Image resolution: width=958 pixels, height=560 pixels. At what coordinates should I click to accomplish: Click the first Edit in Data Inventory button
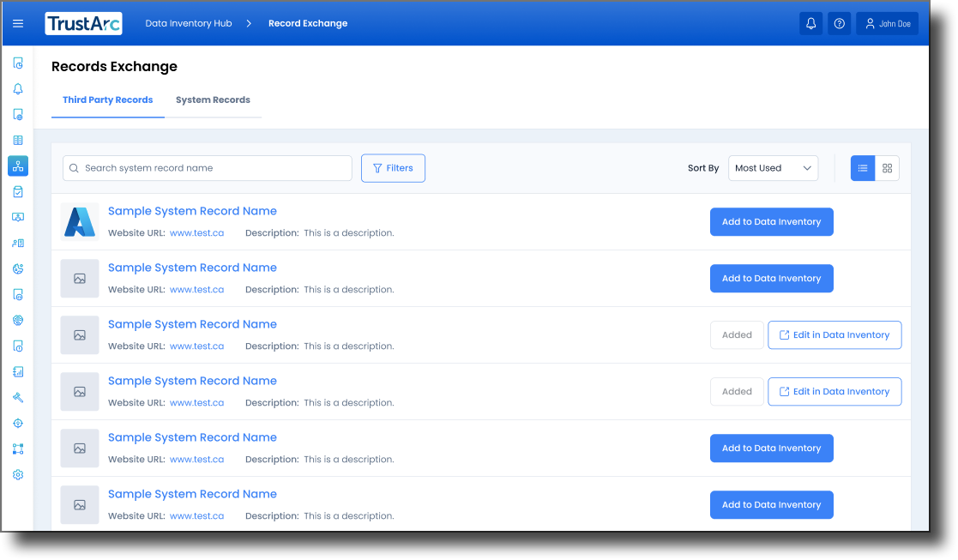834,335
